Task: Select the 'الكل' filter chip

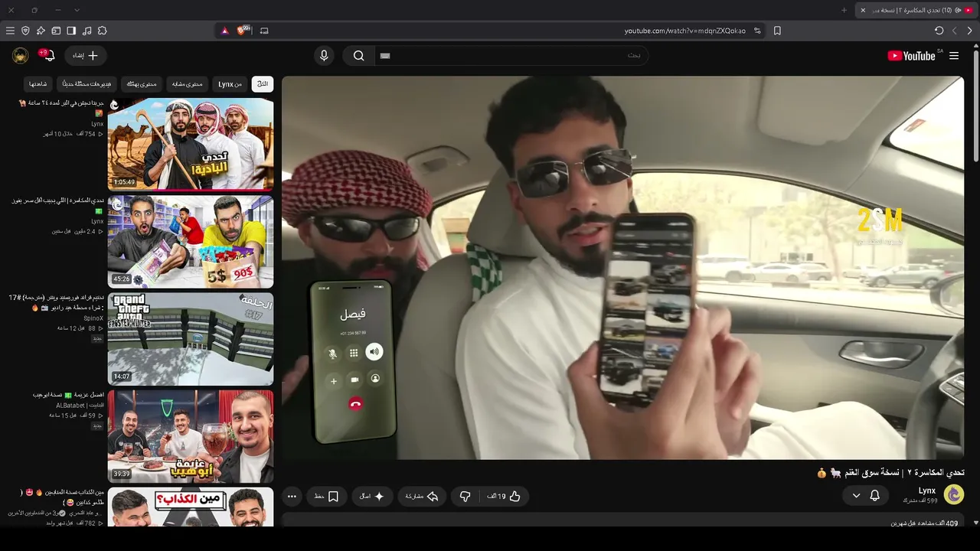Action: [x=263, y=84]
